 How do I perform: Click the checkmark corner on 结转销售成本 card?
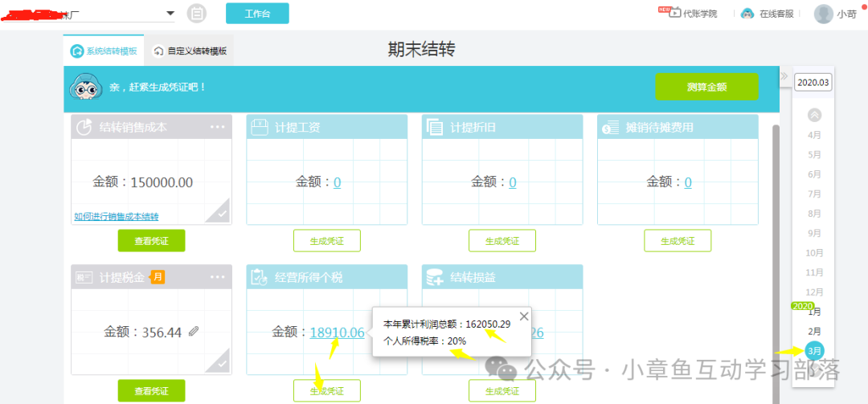(219, 213)
